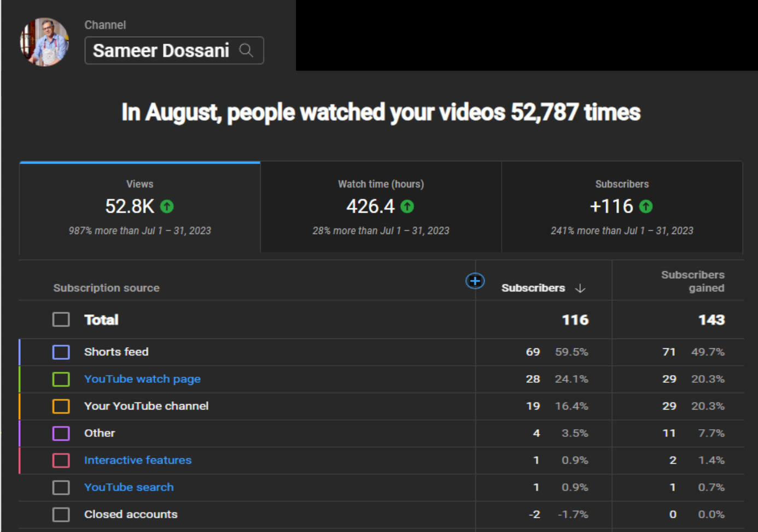This screenshot has width=758, height=532.
Task: Click the channel search magnifier icon
Action: click(246, 50)
